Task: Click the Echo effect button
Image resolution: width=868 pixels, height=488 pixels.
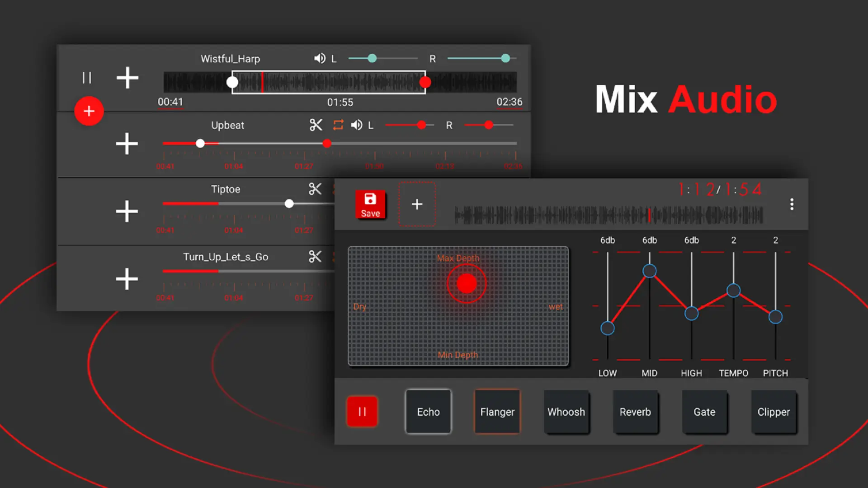Action: [x=428, y=411]
